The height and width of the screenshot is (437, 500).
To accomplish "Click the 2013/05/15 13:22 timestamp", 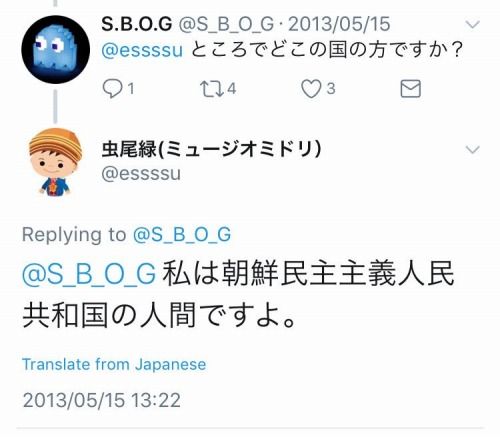I will 102,400.
